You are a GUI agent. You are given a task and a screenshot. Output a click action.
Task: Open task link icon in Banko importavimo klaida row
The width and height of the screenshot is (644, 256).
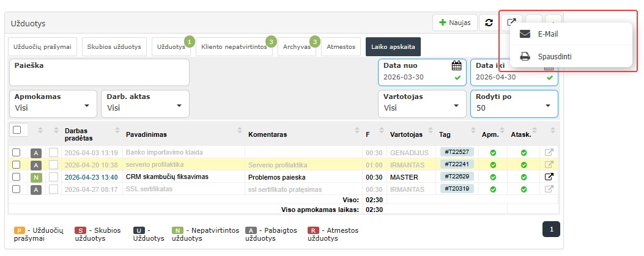pyautogui.click(x=549, y=152)
